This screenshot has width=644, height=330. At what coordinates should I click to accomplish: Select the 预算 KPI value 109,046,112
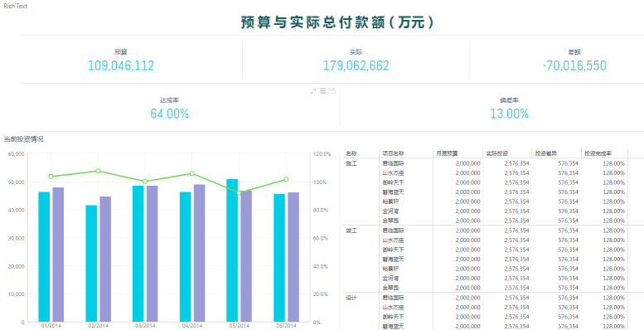coord(121,66)
